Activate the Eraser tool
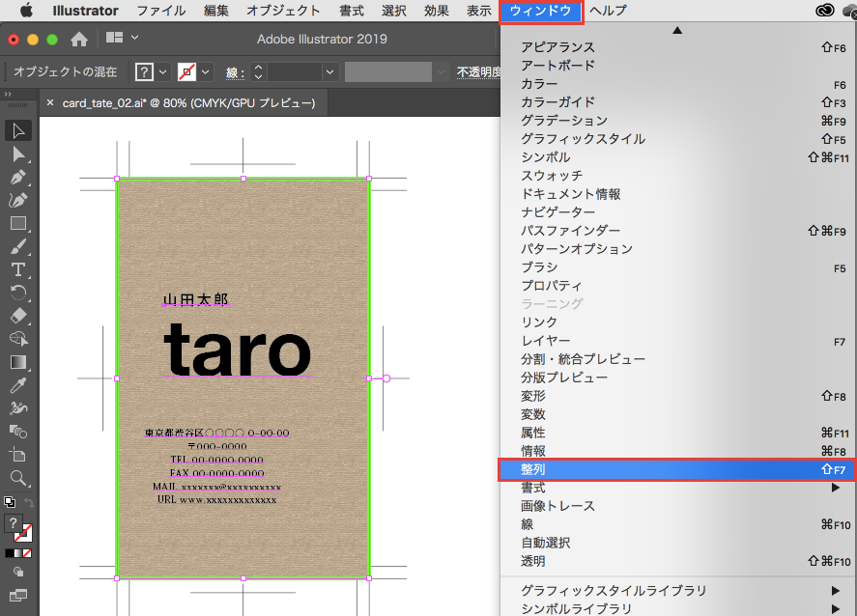Image resolution: width=857 pixels, height=616 pixels. (18, 316)
